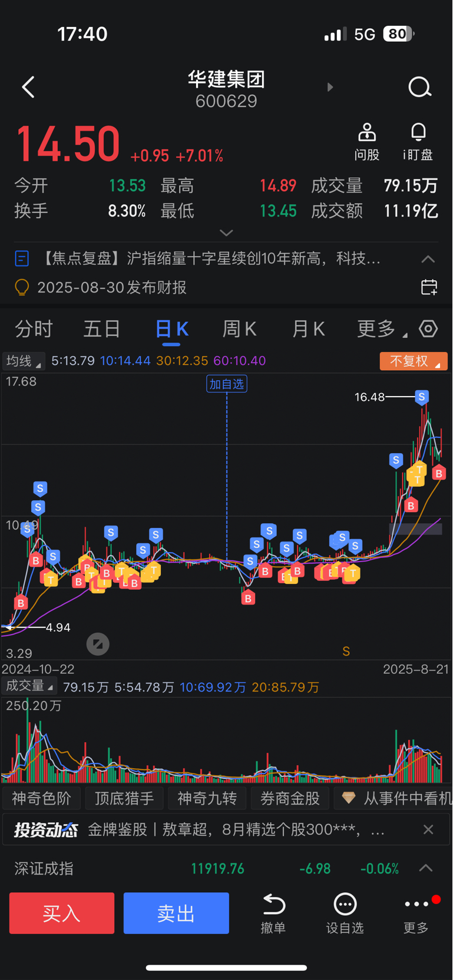Tap MA60 value 60:10.40

tap(239, 361)
